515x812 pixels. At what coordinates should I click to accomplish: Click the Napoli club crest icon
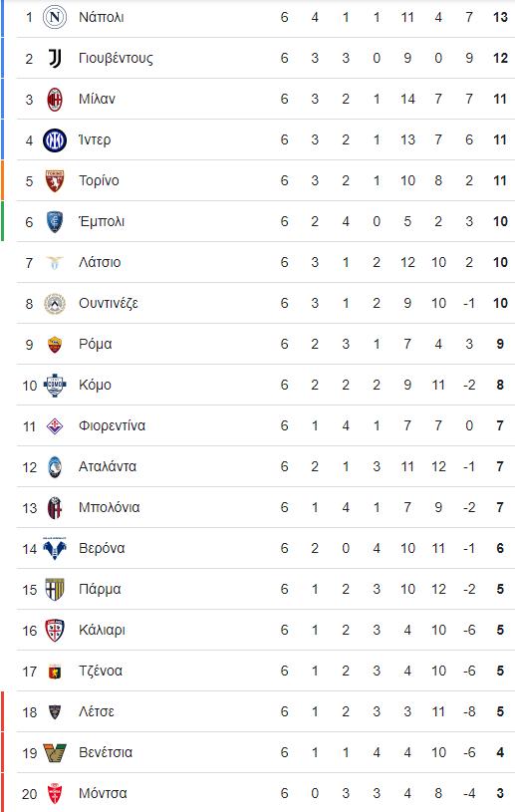coord(55,17)
